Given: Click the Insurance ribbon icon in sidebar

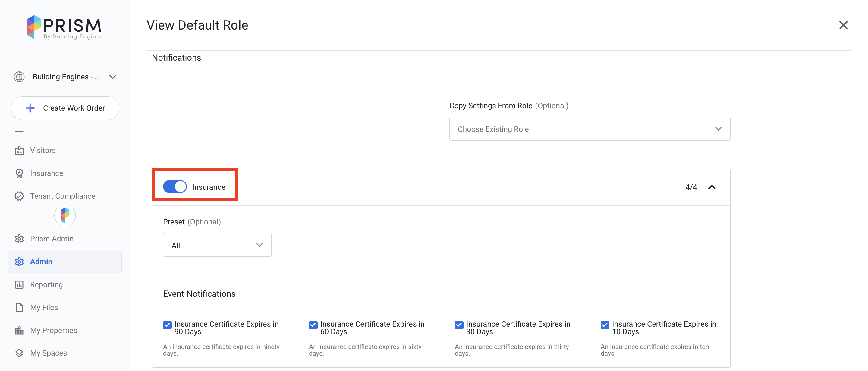Looking at the screenshot, I should coord(19,173).
